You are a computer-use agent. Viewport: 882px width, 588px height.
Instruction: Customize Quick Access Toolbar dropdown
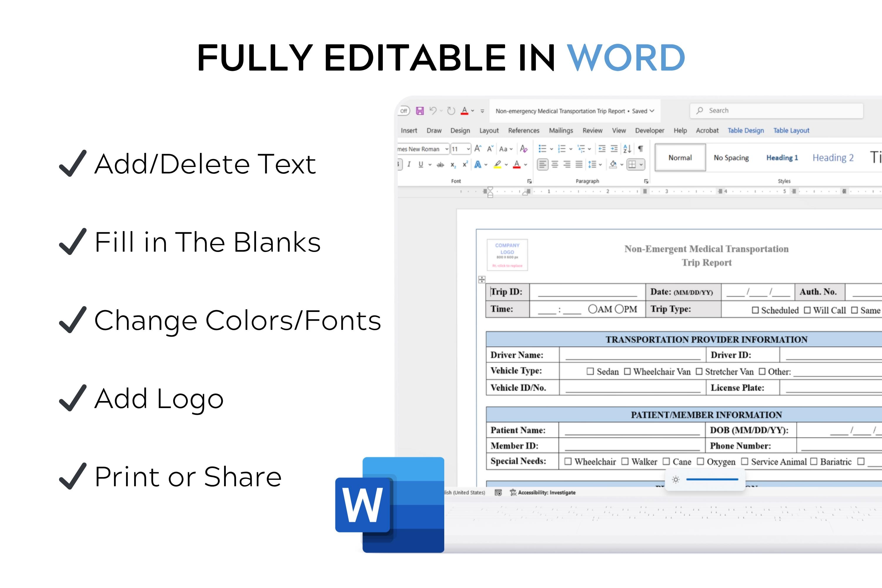(482, 111)
